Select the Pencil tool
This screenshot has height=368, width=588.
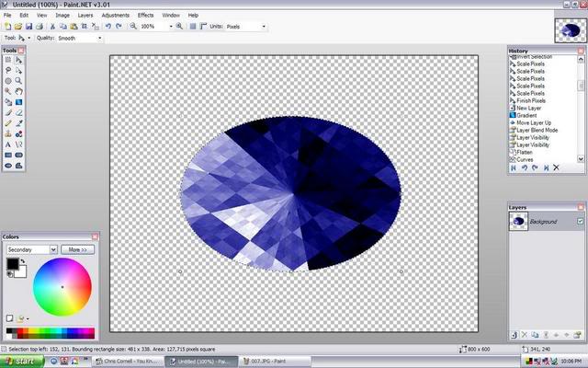tap(8, 123)
